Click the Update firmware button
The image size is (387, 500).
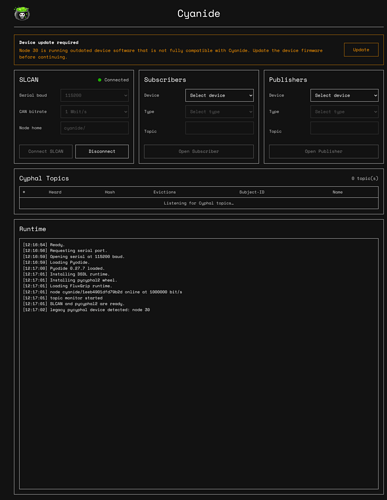[361, 50]
